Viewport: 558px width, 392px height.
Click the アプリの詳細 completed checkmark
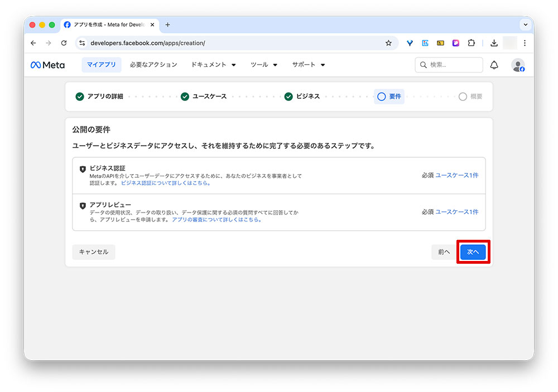point(79,96)
